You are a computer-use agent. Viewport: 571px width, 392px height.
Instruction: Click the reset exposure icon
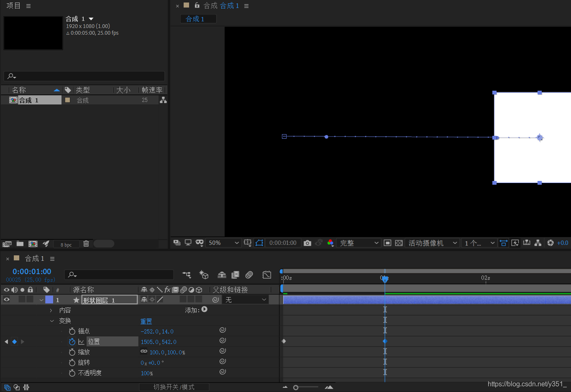(x=551, y=243)
